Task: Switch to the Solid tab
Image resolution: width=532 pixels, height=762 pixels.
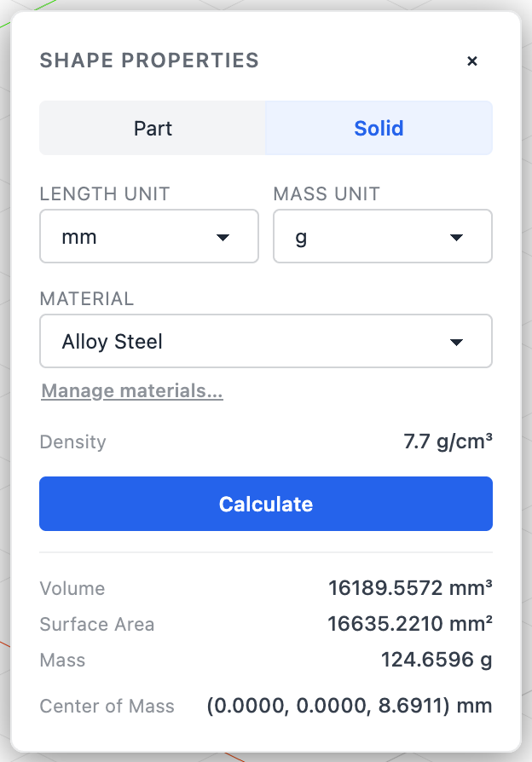Action: coord(379,129)
